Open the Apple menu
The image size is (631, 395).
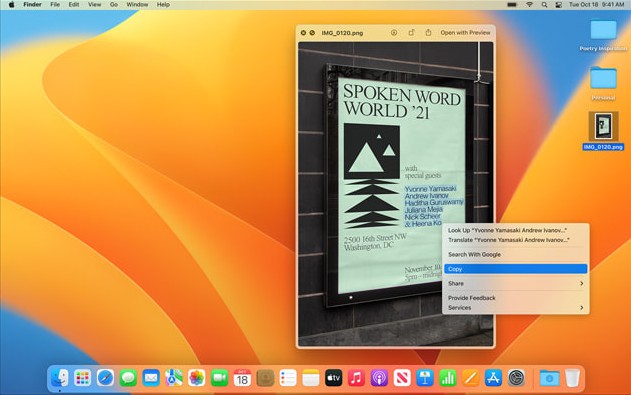click(11, 5)
